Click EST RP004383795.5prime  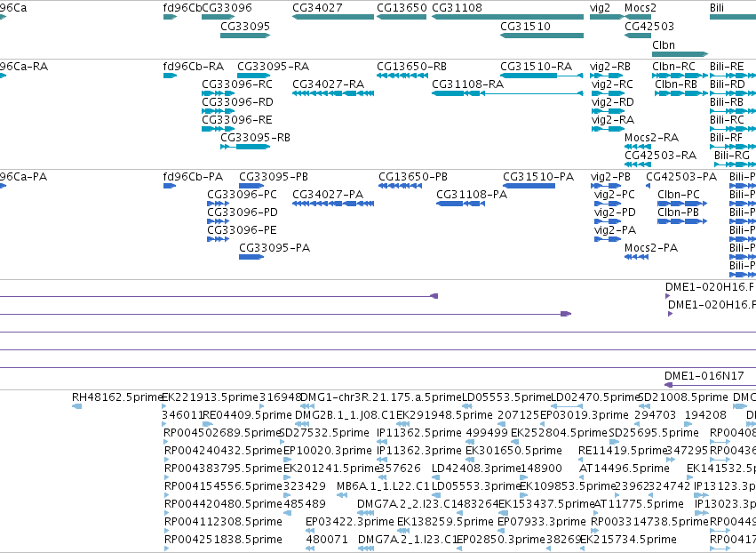pos(166,477)
